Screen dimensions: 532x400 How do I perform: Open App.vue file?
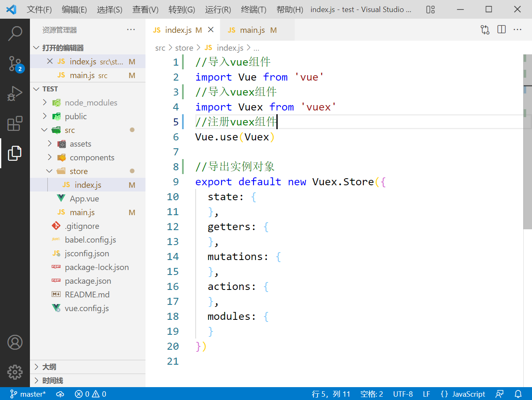click(88, 199)
